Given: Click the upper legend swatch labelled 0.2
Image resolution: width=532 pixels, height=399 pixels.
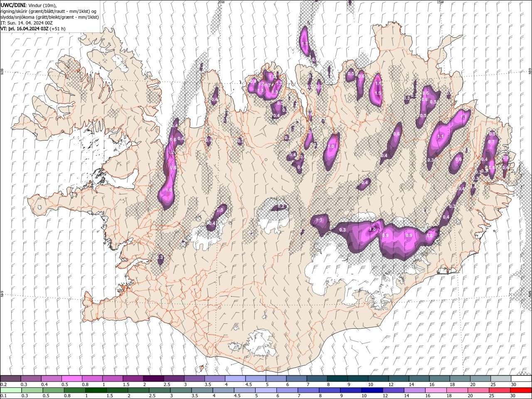Looking at the screenshot, I should point(10,379).
